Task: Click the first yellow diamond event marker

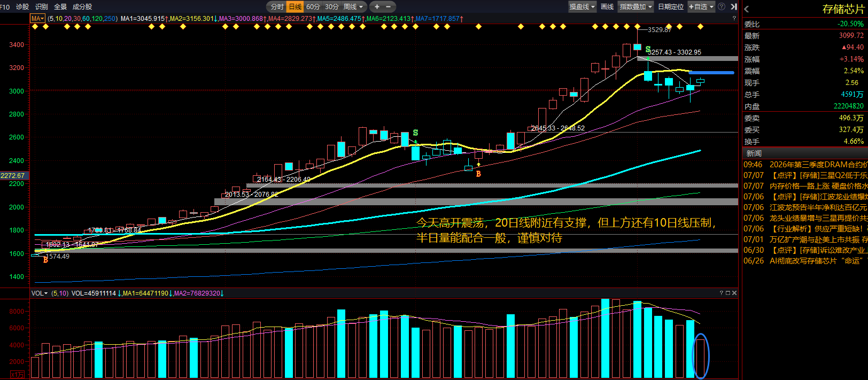Action: [x=35, y=26]
